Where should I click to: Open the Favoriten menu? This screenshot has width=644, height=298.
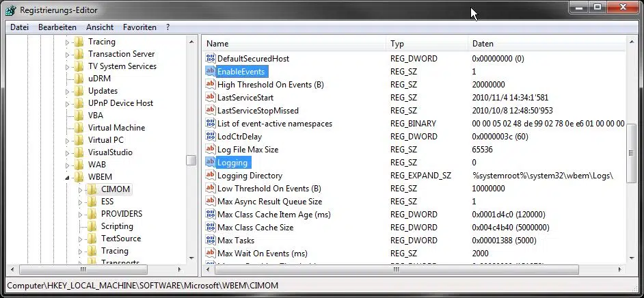coord(139,27)
